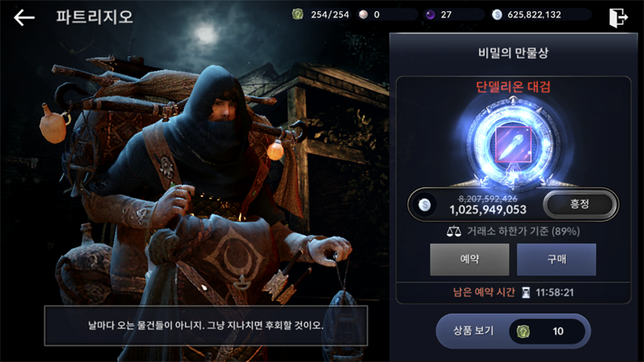Tap the white pearl currency icon
The height and width of the screenshot is (362, 644).
(364, 14)
